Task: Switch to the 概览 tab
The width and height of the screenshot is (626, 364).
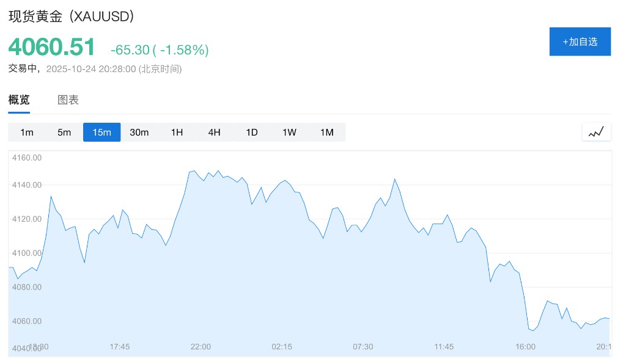Action: (19, 100)
